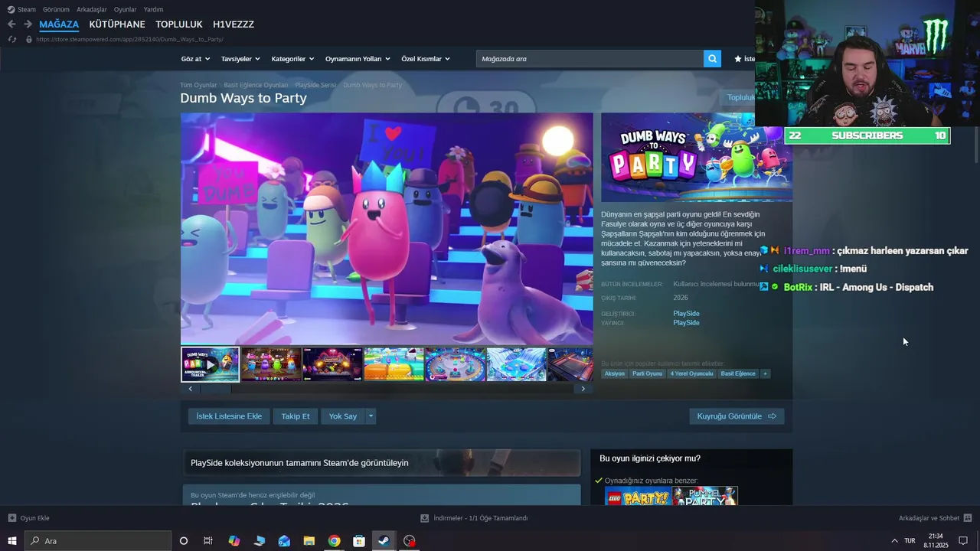Open dropdown arrow beside Yok Say

coord(371,416)
